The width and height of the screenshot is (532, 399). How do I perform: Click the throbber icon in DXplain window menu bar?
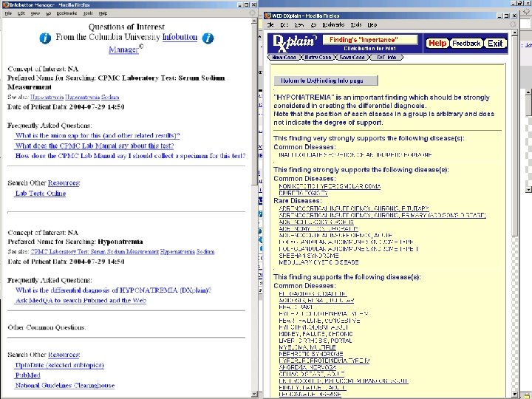[x=513, y=24]
